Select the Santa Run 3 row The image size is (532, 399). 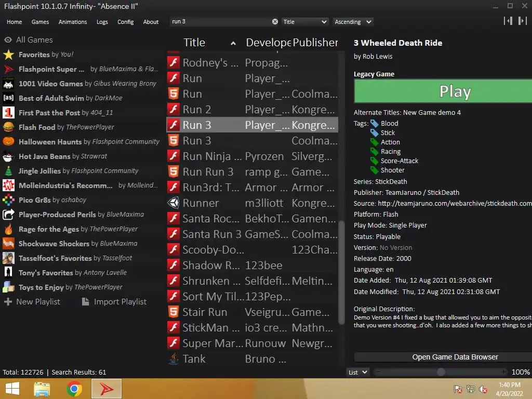coord(252,234)
